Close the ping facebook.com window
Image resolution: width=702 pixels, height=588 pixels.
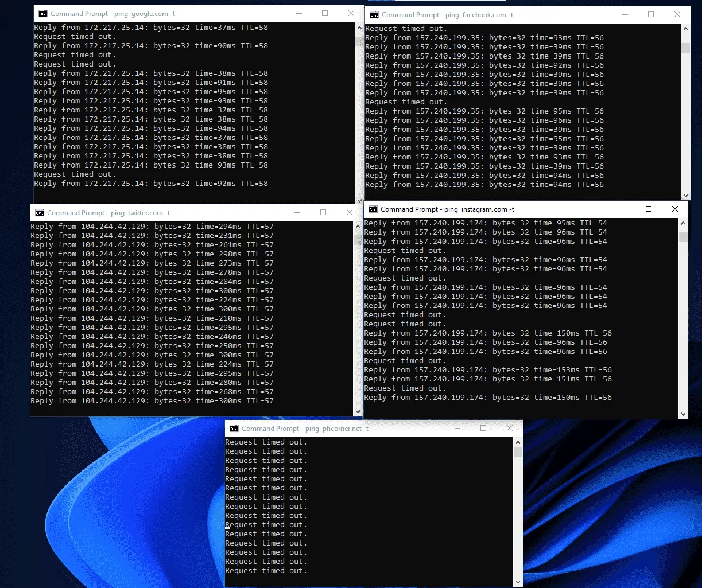[x=677, y=15]
